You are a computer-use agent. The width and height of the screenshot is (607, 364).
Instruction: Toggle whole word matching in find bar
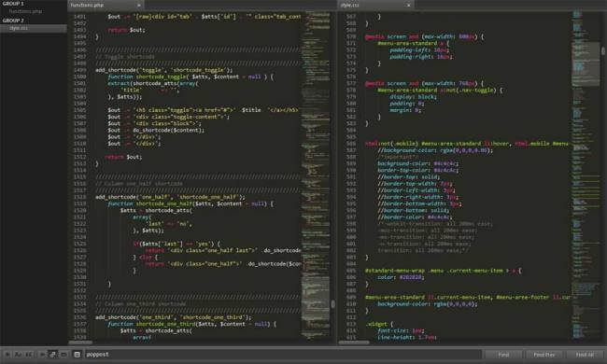pyautogui.click(x=29, y=355)
